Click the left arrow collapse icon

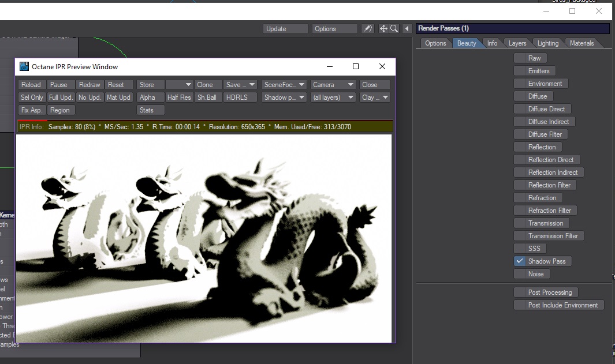tap(407, 29)
